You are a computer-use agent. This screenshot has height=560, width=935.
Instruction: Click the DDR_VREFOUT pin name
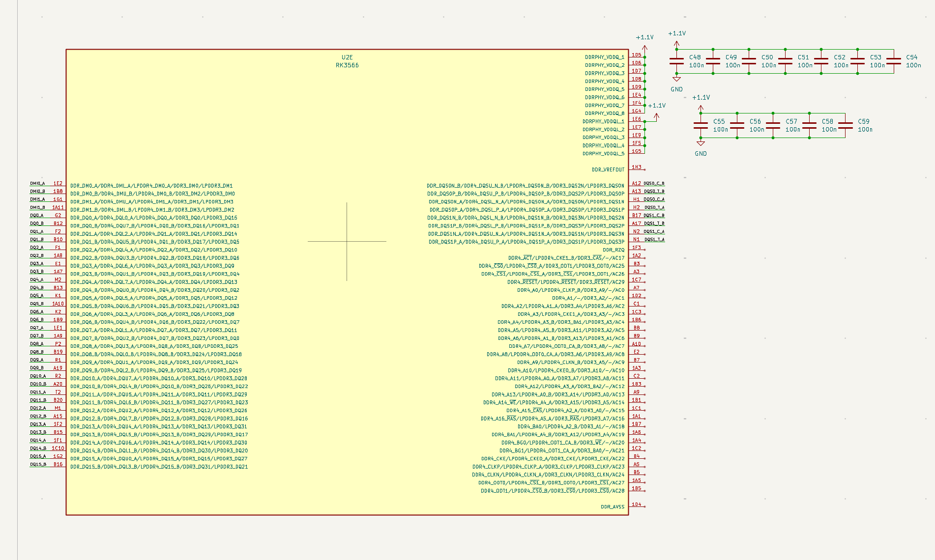608,169
